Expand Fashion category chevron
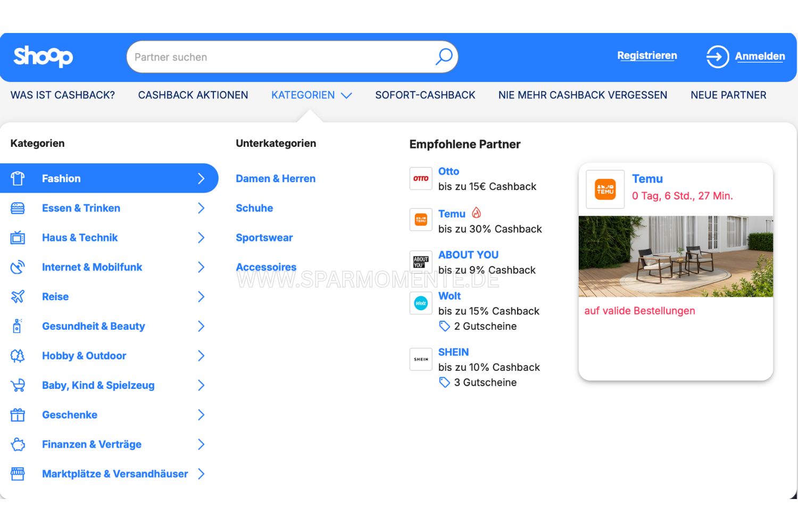Screen dimensions: 798x532 tap(201, 178)
